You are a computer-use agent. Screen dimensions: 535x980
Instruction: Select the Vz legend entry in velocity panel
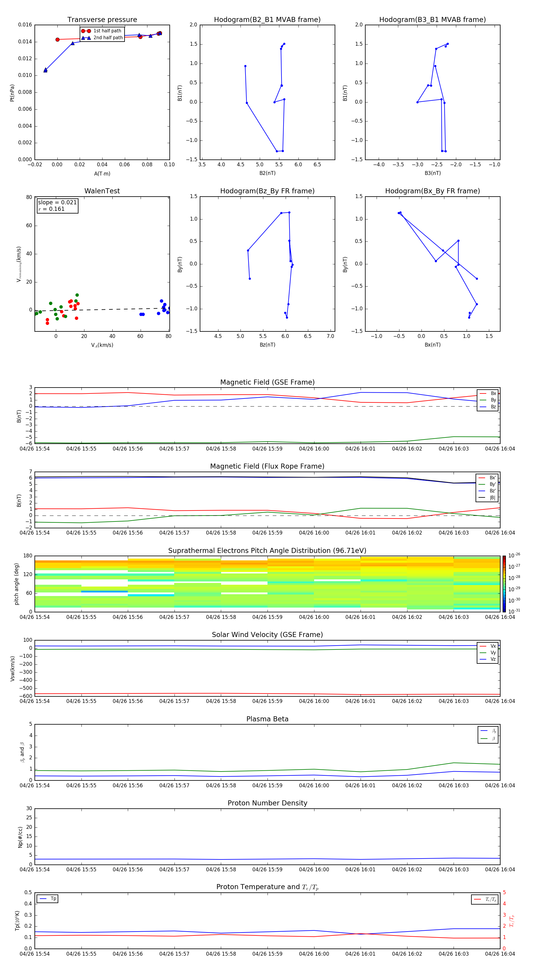pos(488,659)
